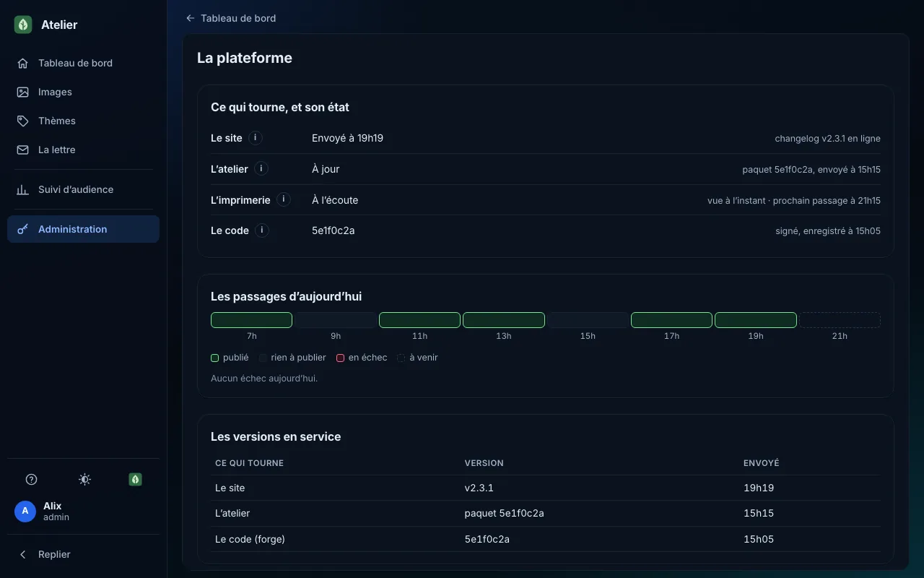Select the upcoming 21h passage segment
Image resolution: width=924 pixels, height=578 pixels.
point(840,320)
